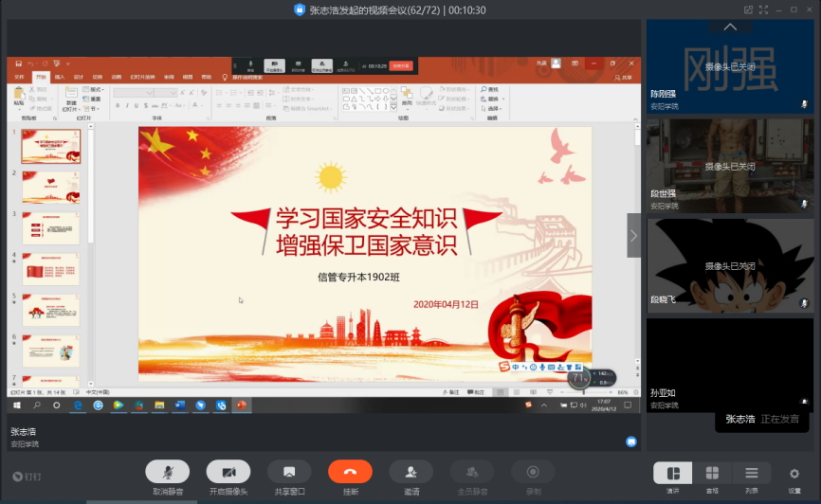This screenshot has height=504, width=821.
Task: Click PowerPoint zoom slider
Action: tap(584, 392)
